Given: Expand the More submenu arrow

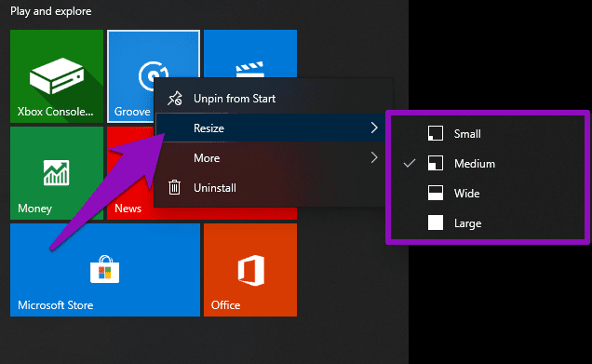Looking at the screenshot, I should [x=374, y=157].
